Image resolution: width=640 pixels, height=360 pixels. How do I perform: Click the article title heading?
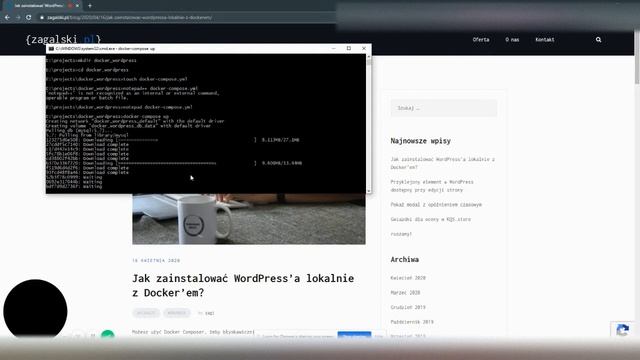(243, 285)
